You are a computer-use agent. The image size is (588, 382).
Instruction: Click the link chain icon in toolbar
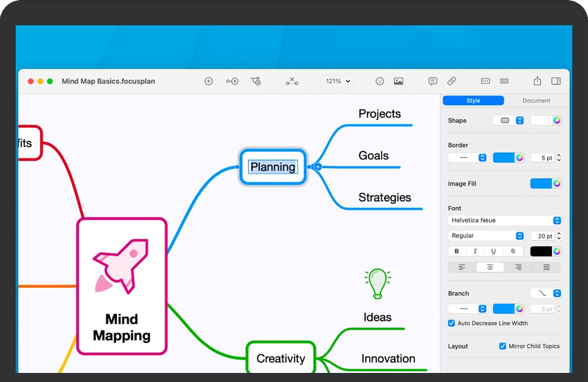pos(452,81)
